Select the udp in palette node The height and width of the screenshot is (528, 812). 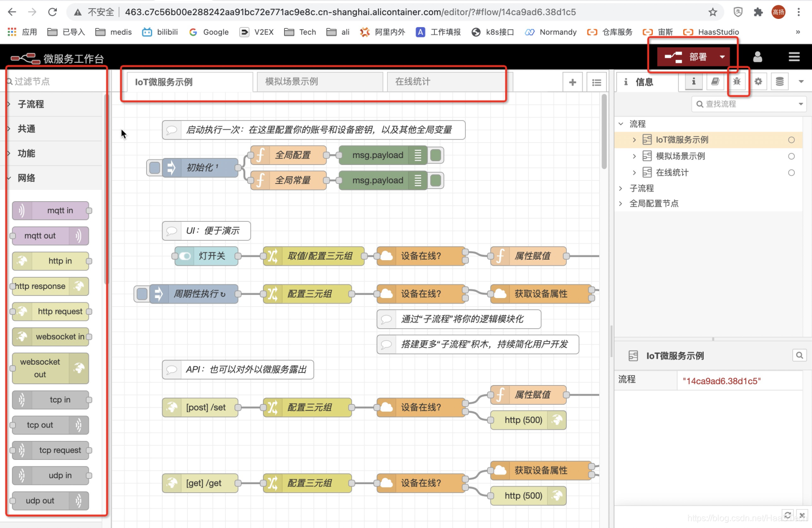point(51,476)
